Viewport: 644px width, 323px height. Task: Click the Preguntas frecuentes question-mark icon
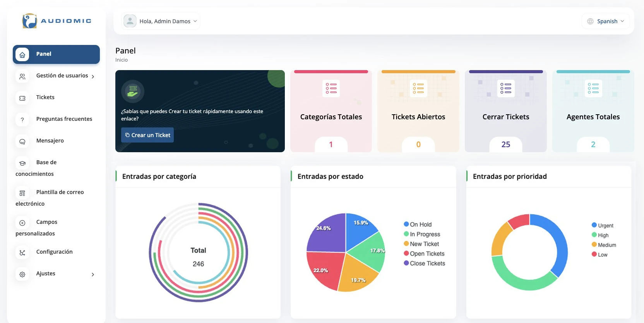coord(22,120)
